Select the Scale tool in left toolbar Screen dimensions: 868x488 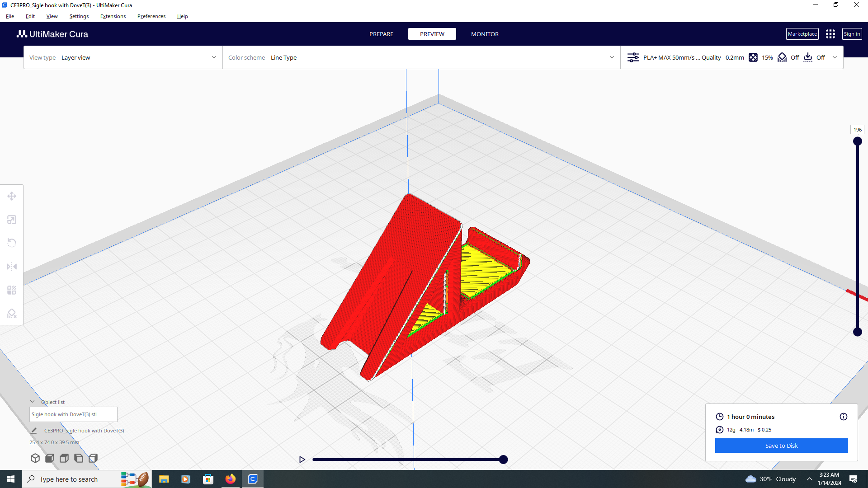click(x=12, y=220)
